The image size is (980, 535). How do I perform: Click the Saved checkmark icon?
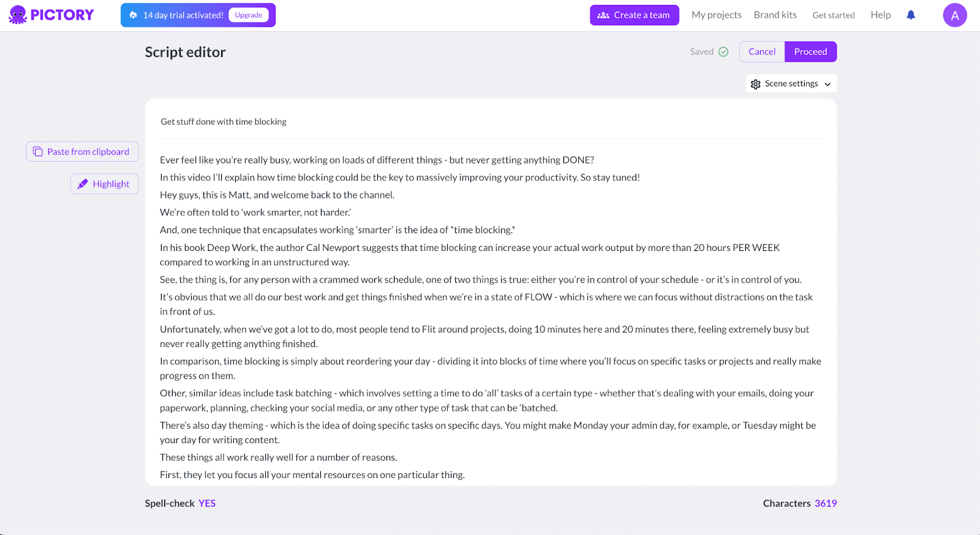click(x=723, y=52)
